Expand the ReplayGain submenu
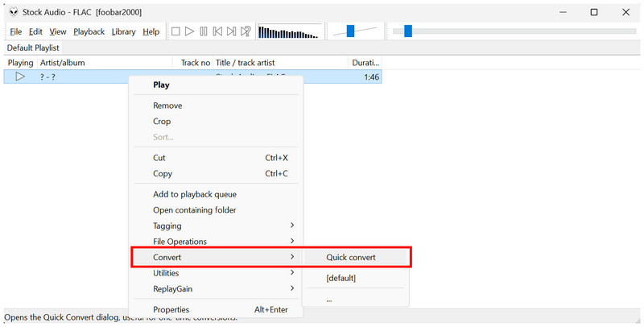The width and height of the screenshot is (644, 327). point(216,289)
